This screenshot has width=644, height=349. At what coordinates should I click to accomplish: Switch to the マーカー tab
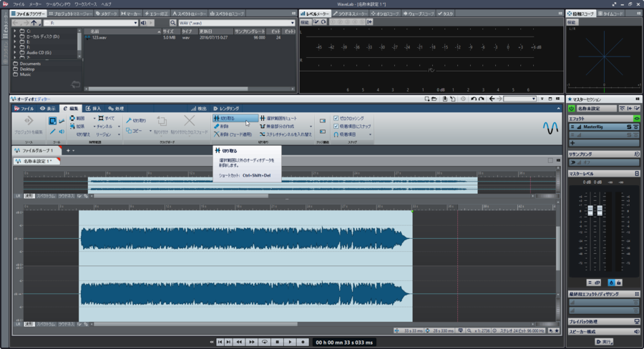click(x=131, y=14)
